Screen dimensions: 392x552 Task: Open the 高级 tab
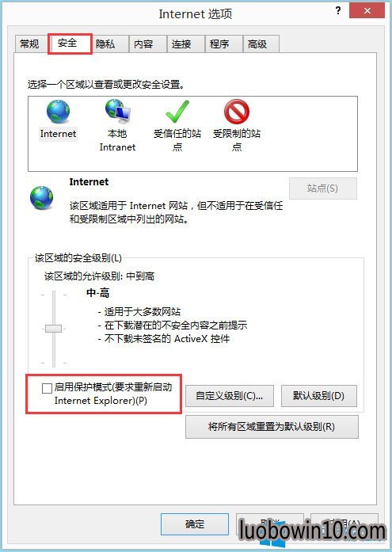257,44
